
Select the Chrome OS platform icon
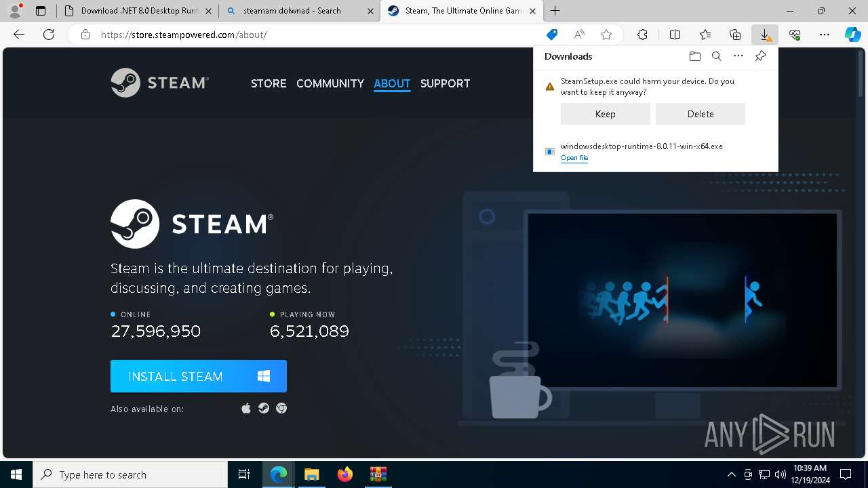tap(281, 408)
